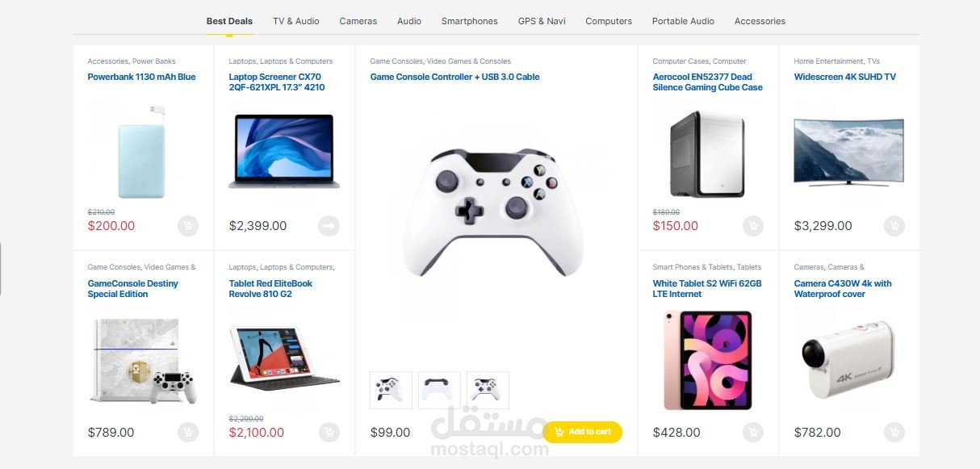This screenshot has width=980, height=469.
Task: Click arrow icon on Laptop Screener CX70
Action: click(329, 226)
